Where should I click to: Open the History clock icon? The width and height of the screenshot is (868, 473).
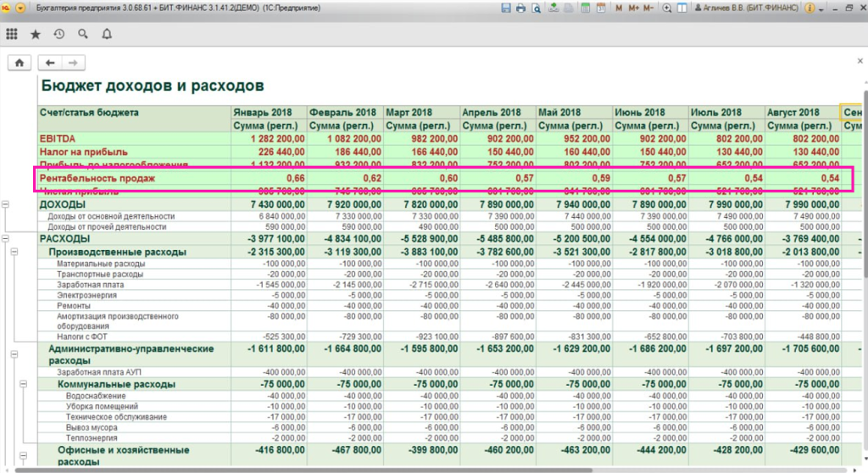(x=58, y=35)
